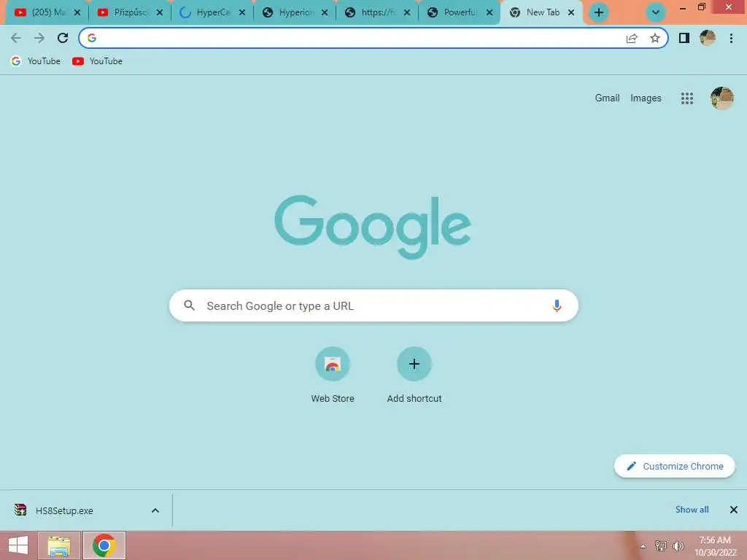Open File Explorer from taskbar
Image resolution: width=747 pixels, height=560 pixels.
pyautogui.click(x=59, y=545)
